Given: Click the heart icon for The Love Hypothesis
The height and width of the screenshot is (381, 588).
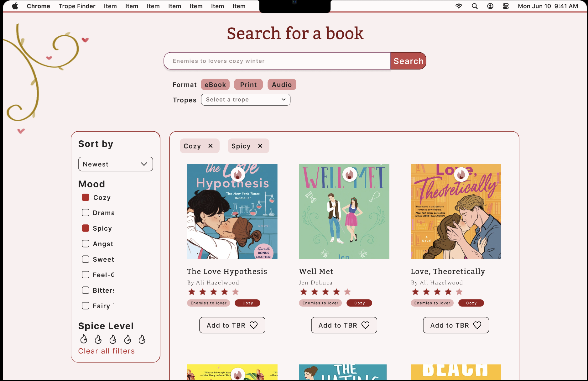Looking at the screenshot, I should pos(254,325).
